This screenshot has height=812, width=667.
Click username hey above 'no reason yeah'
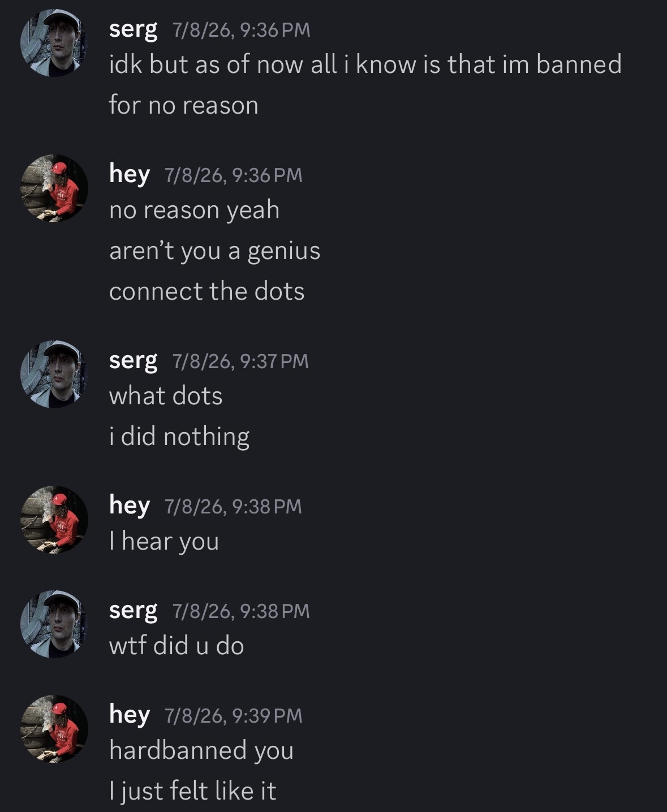[x=130, y=174]
